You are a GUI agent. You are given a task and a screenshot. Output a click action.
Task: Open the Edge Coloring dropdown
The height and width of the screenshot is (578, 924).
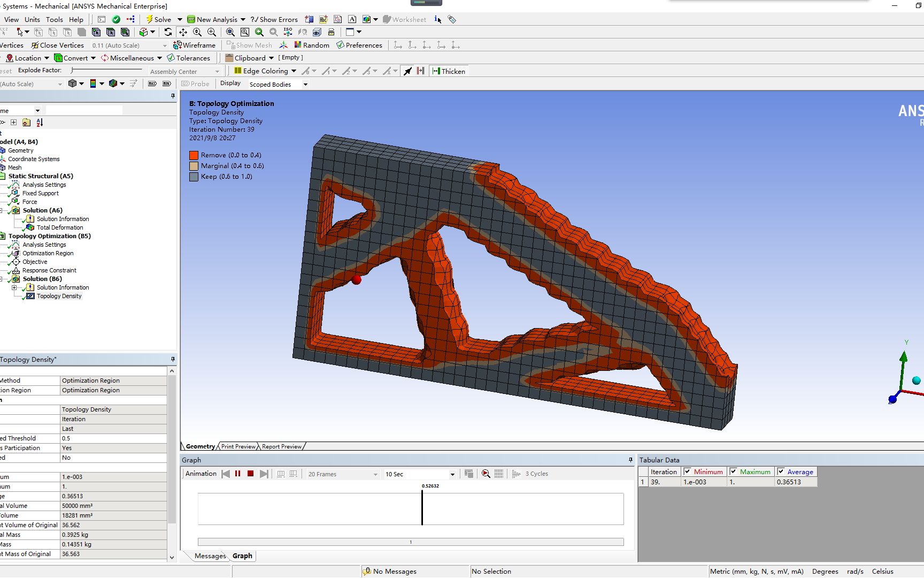(x=294, y=71)
